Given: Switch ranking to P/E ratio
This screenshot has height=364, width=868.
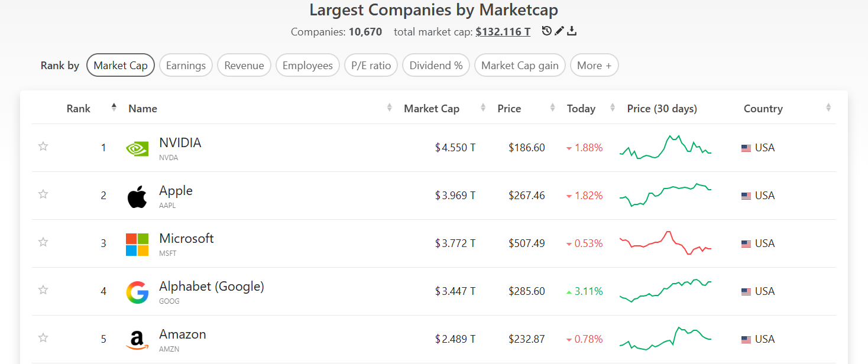Looking at the screenshot, I should coord(371,66).
